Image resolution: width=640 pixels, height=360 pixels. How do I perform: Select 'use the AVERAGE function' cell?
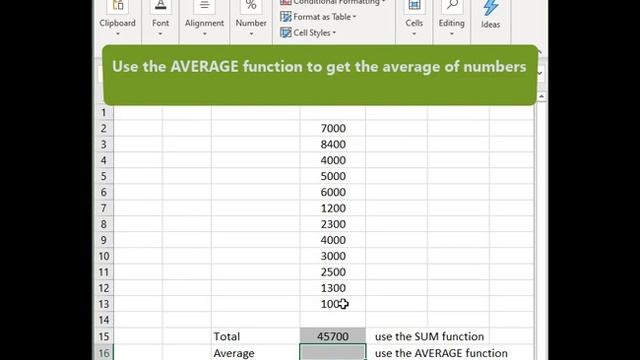pyautogui.click(x=441, y=353)
